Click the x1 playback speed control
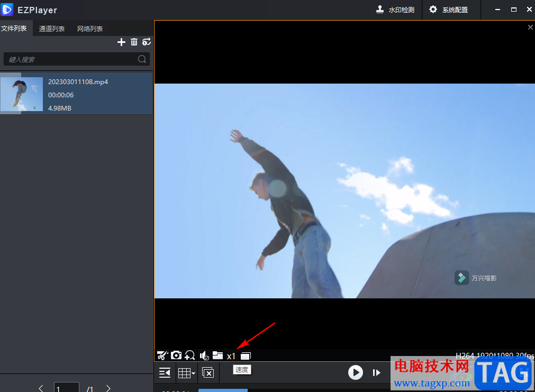 point(231,356)
